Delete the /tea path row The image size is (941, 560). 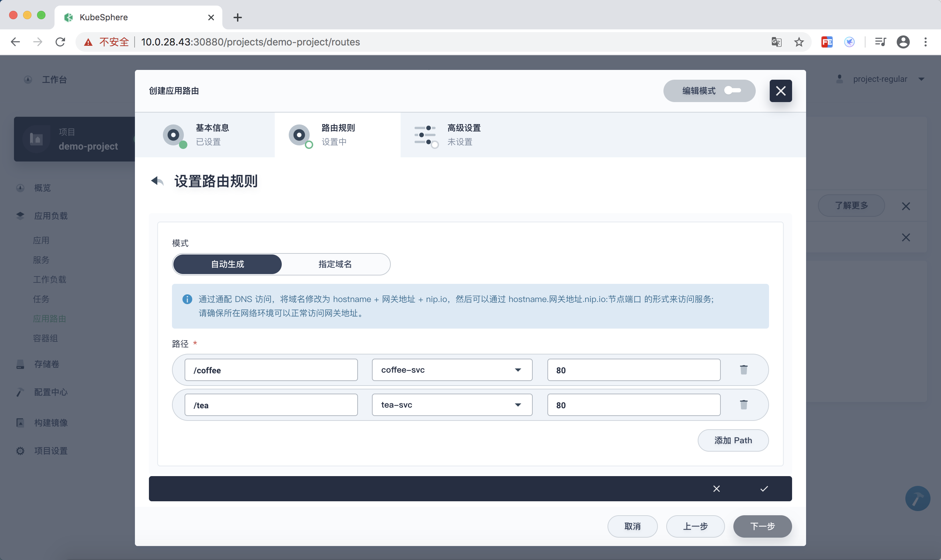[743, 405]
